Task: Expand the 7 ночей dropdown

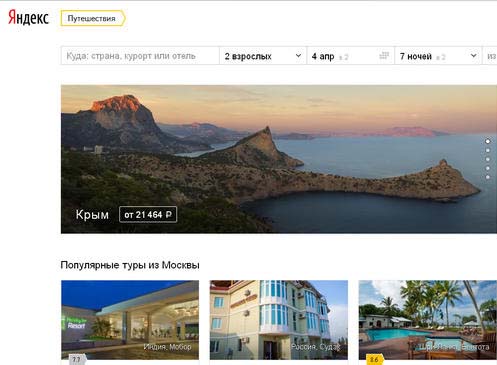Action: click(438, 56)
